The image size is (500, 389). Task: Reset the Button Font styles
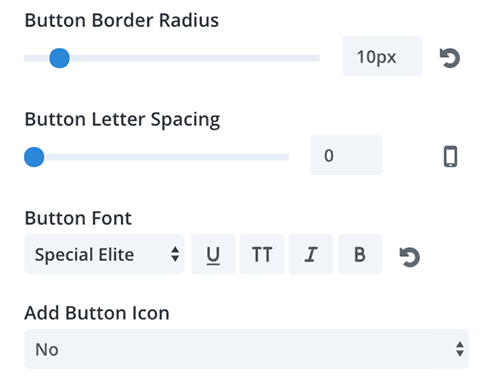tap(410, 257)
